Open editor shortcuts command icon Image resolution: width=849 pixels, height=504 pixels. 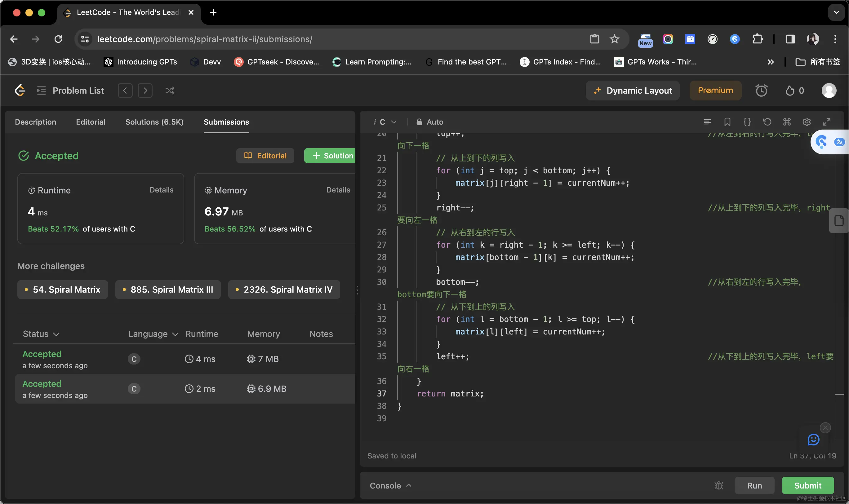[x=787, y=122]
